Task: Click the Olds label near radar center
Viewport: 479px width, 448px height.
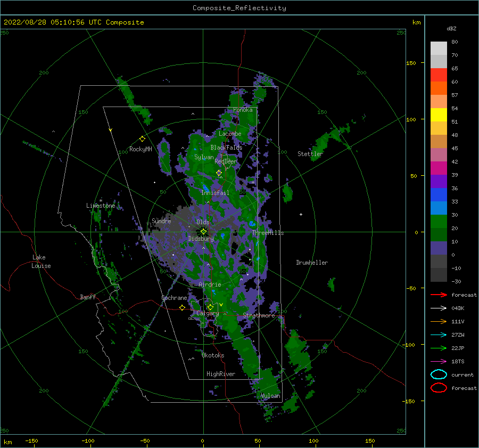Action: (x=203, y=222)
